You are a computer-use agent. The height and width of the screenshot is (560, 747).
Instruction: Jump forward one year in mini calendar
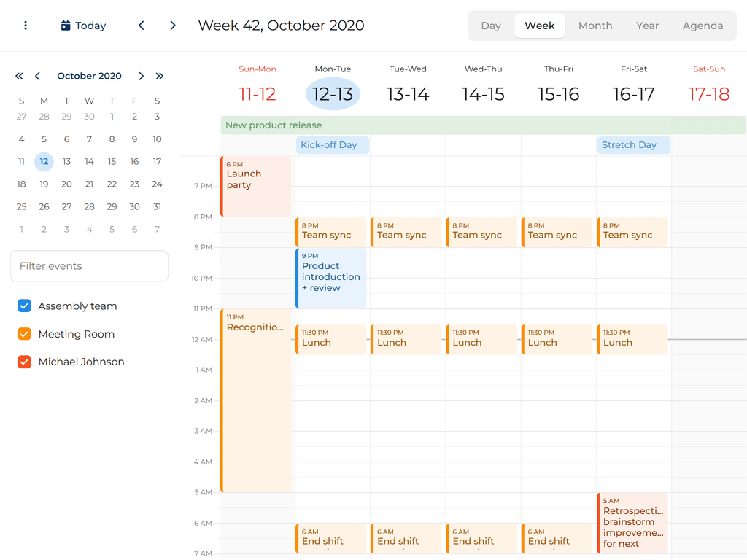click(x=159, y=76)
